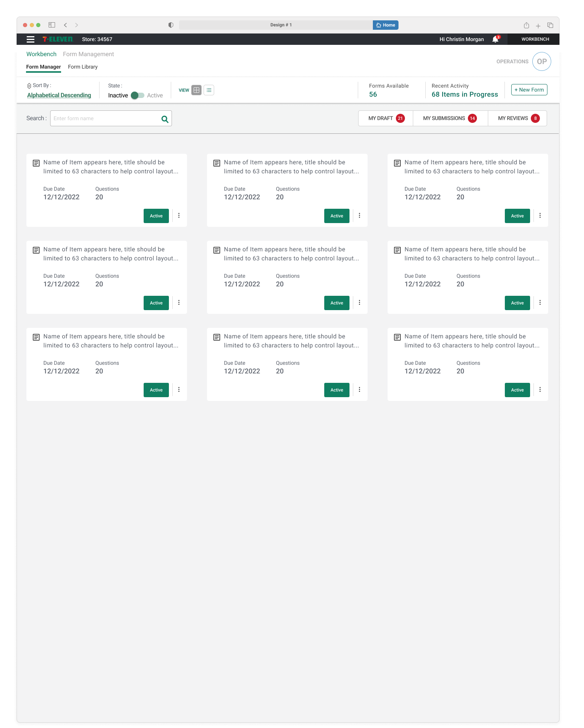
Task: Click the Design # 1 address bar
Action: [276, 25]
